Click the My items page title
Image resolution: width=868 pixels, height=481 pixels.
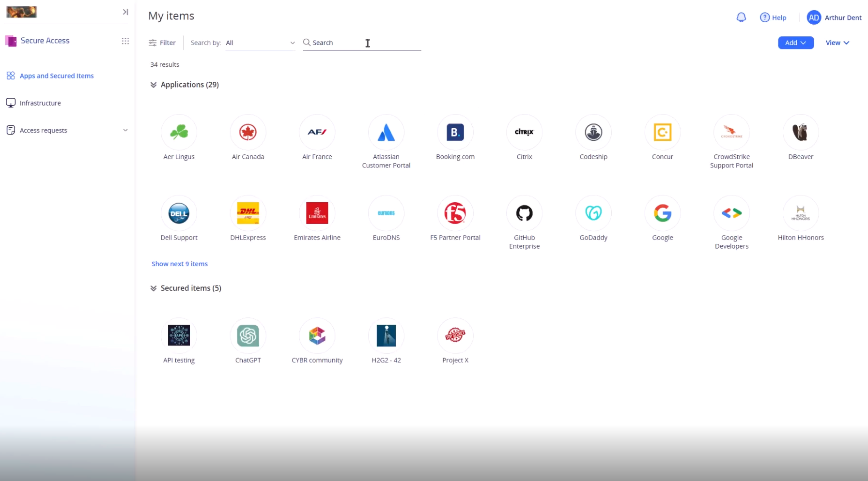(x=171, y=16)
